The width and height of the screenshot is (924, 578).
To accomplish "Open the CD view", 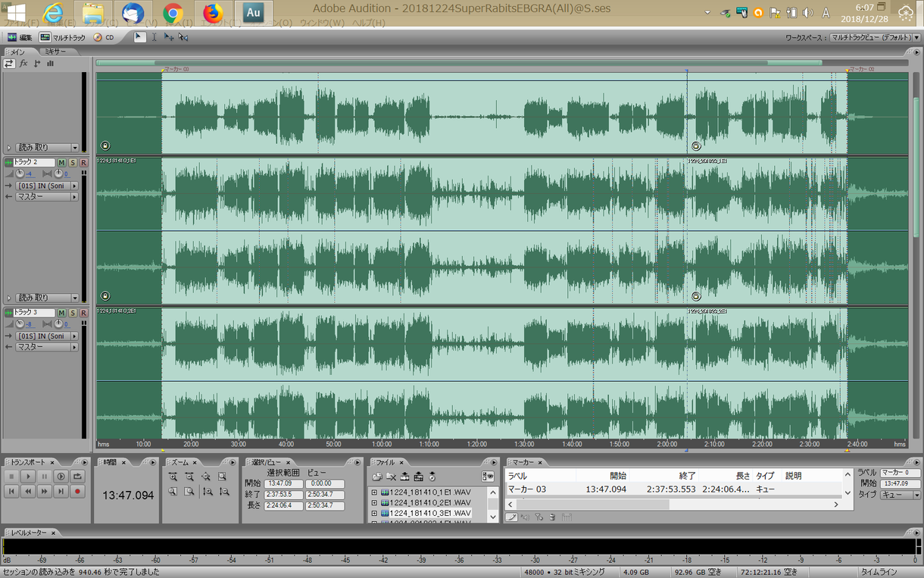I will tap(105, 37).
